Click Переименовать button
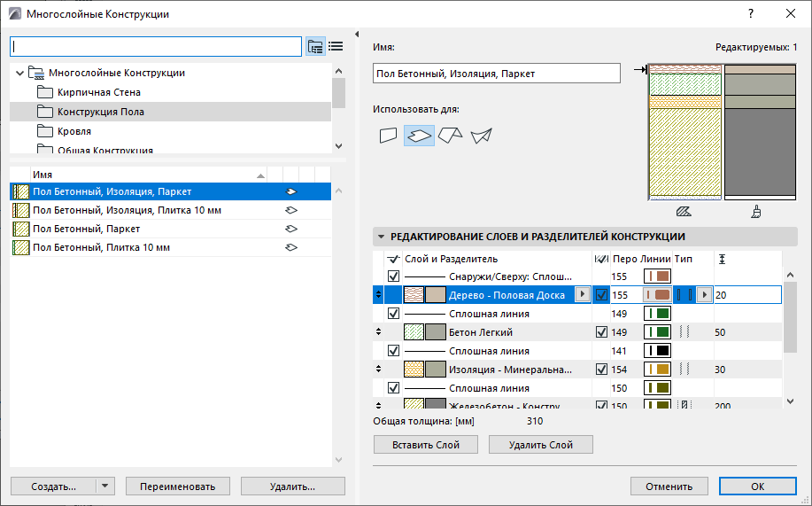 point(178,487)
